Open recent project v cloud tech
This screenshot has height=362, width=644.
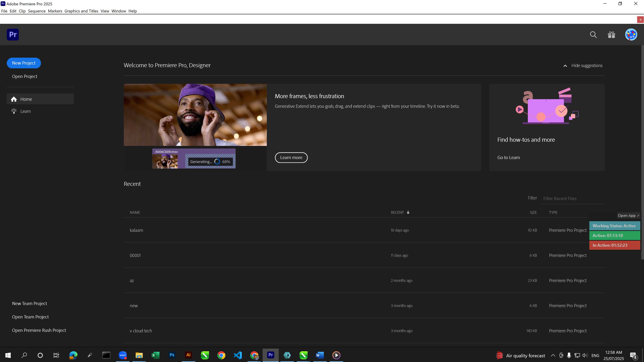[364, 331]
